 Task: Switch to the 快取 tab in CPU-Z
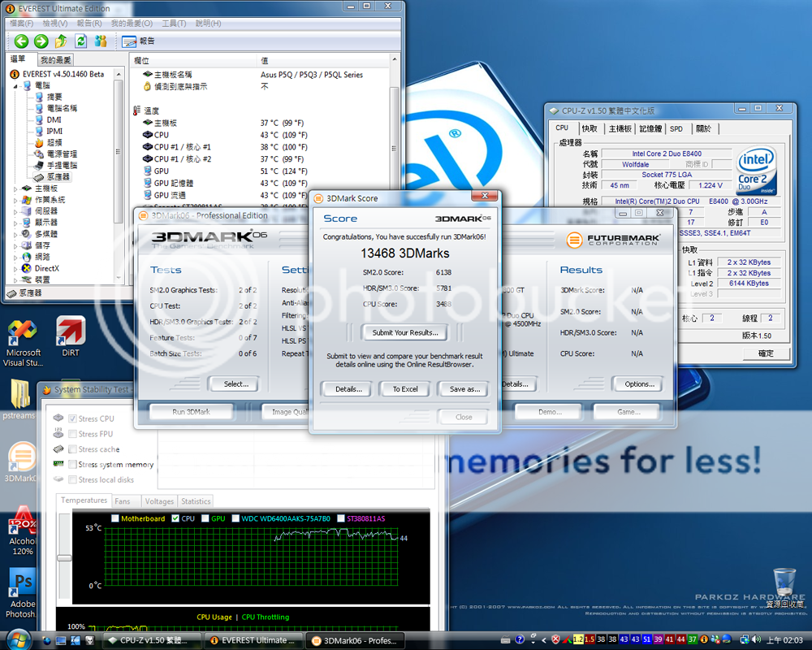click(590, 128)
